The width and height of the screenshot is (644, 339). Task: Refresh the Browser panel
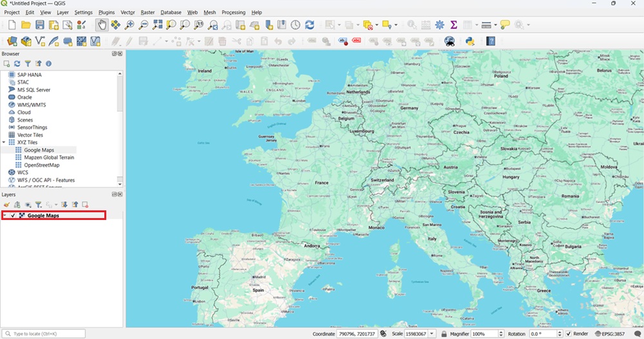point(17,64)
